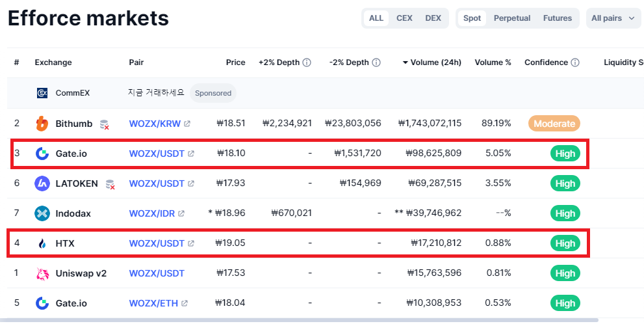
Task: Open LATOKEN WOZX/USDT pair link
Action: pyautogui.click(x=157, y=183)
